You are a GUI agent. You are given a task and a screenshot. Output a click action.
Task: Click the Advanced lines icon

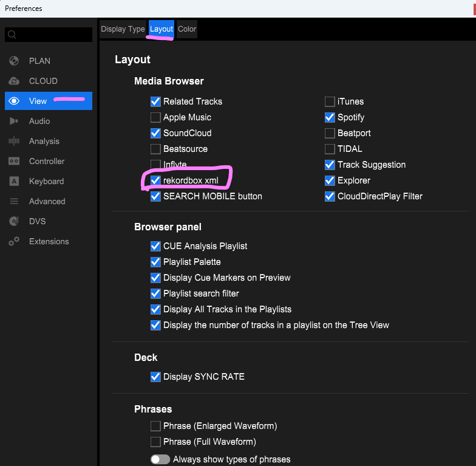(x=14, y=202)
